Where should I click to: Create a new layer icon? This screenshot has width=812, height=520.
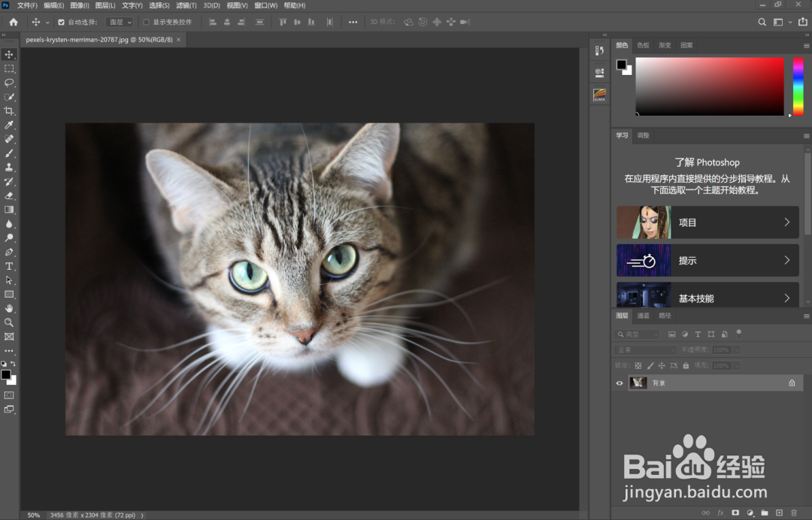click(779, 512)
